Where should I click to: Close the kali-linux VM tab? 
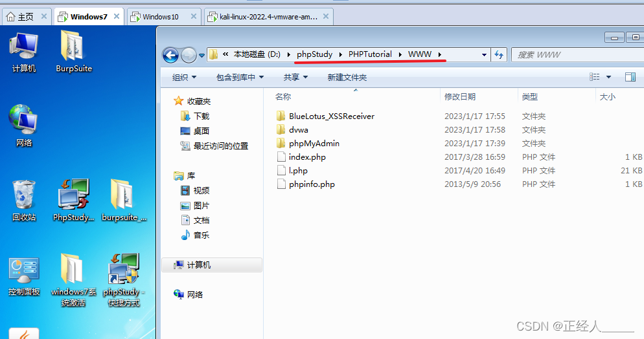point(326,16)
